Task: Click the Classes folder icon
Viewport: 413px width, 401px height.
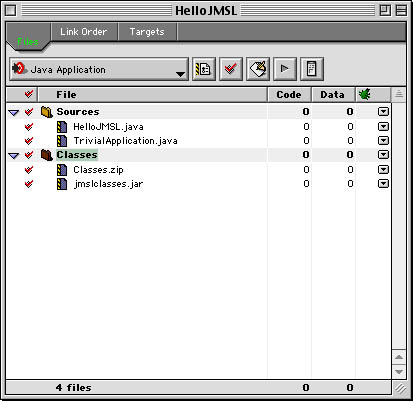Action: coord(47,155)
